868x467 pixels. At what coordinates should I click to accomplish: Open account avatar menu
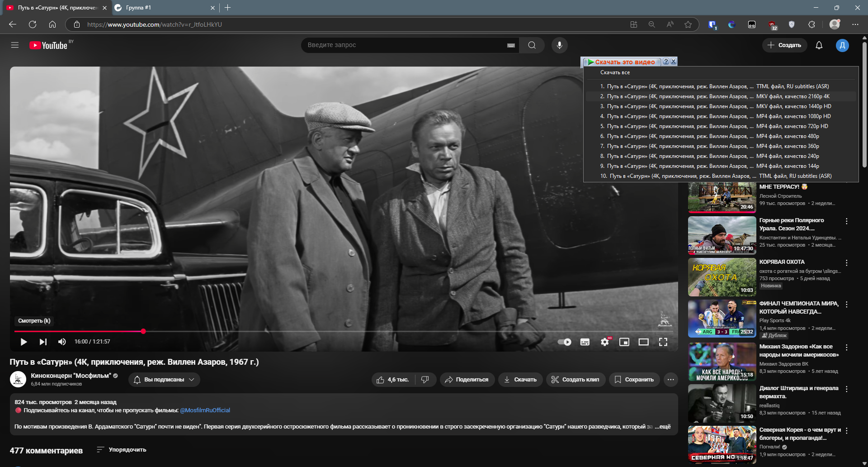click(842, 45)
